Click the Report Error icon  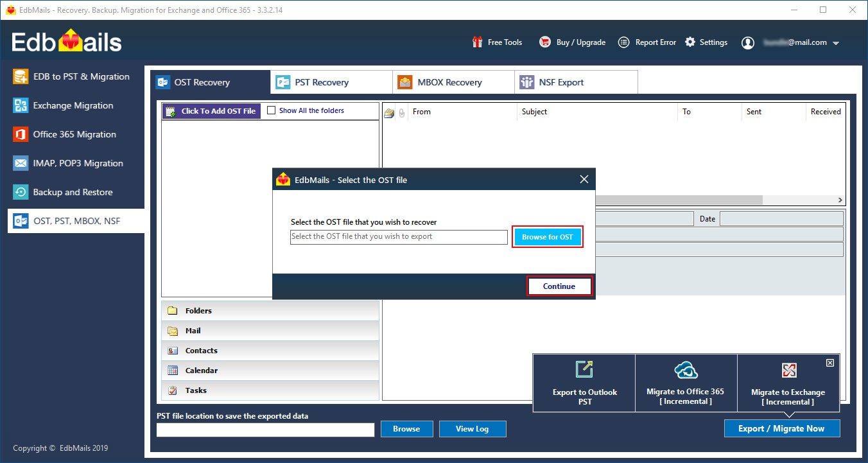623,42
